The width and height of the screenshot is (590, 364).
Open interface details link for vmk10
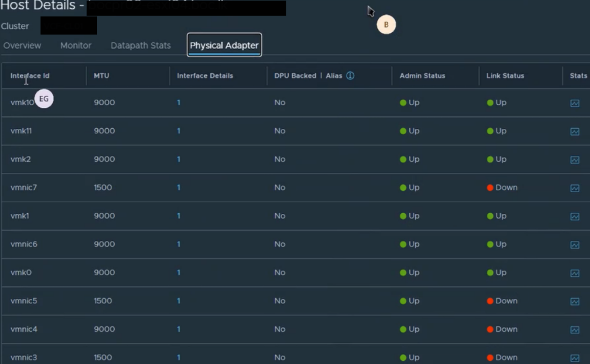[x=179, y=103]
